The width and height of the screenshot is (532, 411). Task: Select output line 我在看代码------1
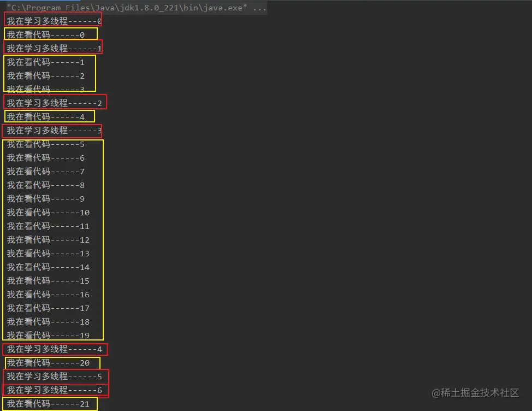point(46,62)
